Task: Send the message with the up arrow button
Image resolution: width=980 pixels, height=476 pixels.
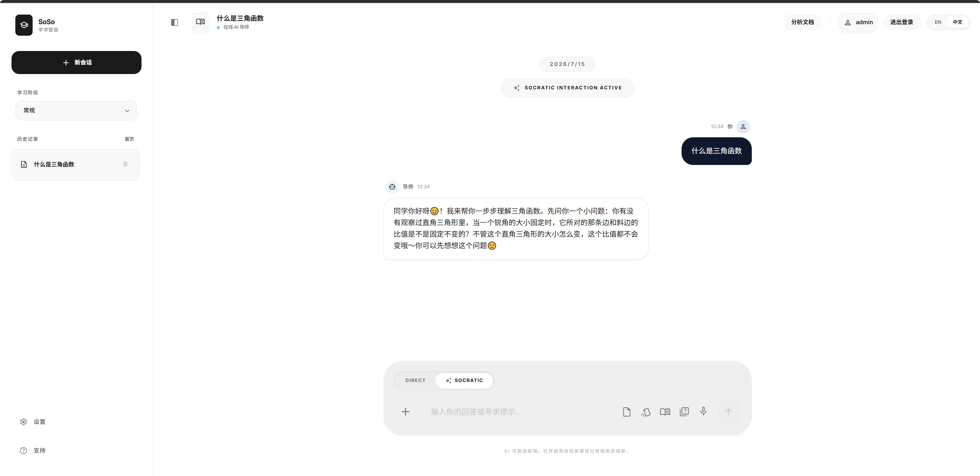Action: pos(728,412)
